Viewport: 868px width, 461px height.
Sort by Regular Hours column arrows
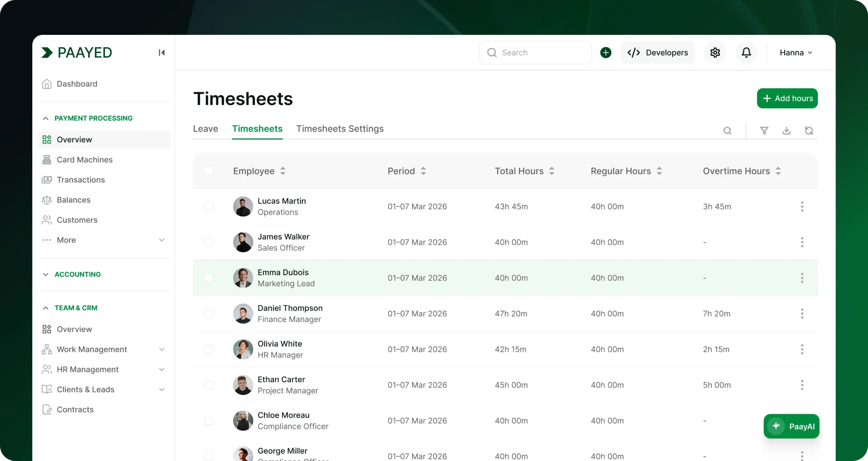659,171
